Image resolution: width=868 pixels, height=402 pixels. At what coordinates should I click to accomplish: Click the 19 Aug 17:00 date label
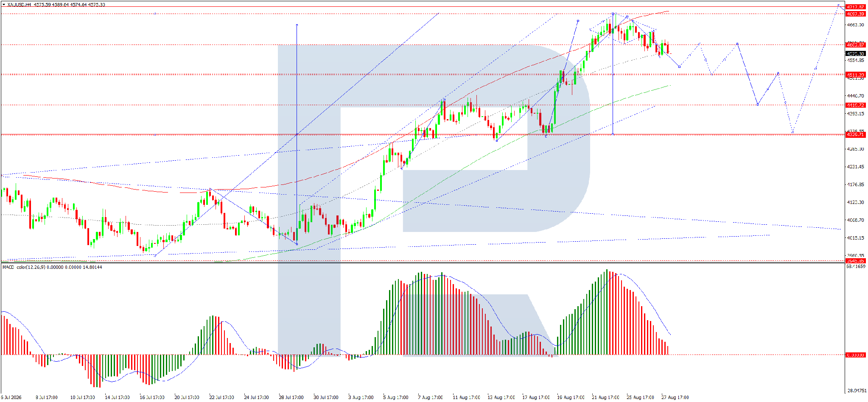(571, 398)
